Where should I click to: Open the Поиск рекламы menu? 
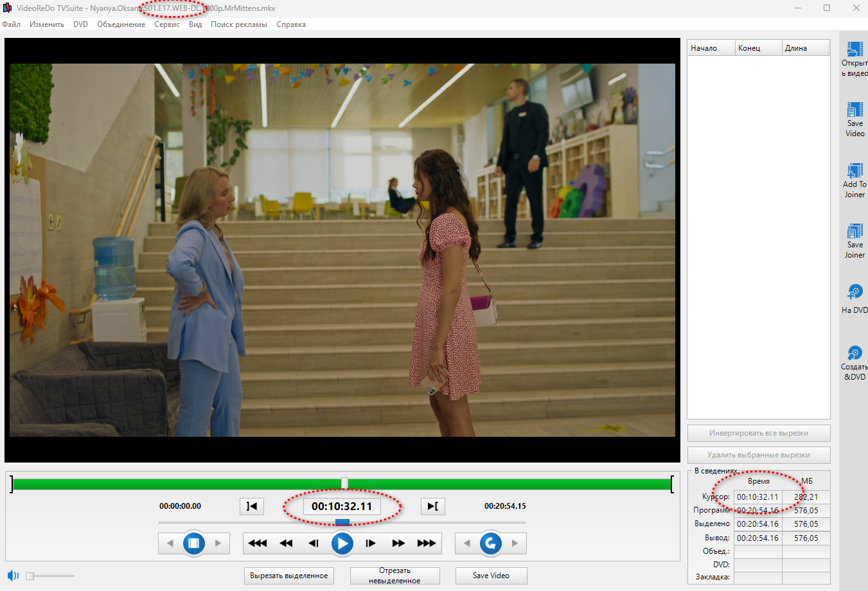click(x=238, y=24)
